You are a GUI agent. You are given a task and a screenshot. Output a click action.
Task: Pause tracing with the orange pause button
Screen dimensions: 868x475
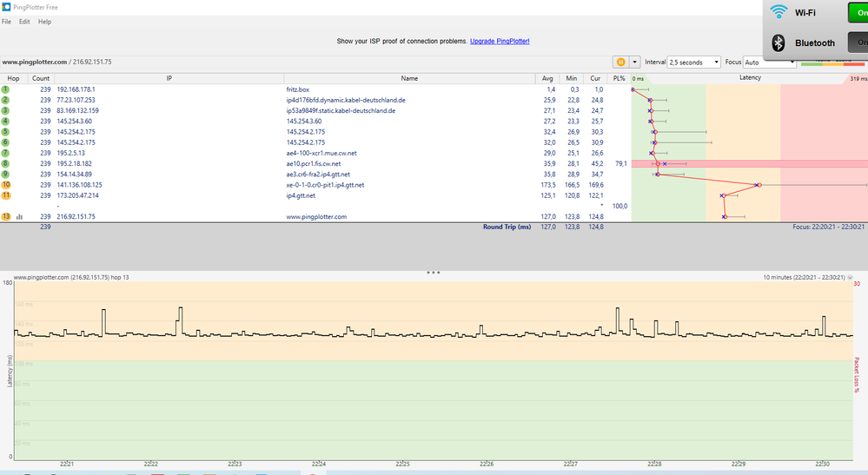620,62
